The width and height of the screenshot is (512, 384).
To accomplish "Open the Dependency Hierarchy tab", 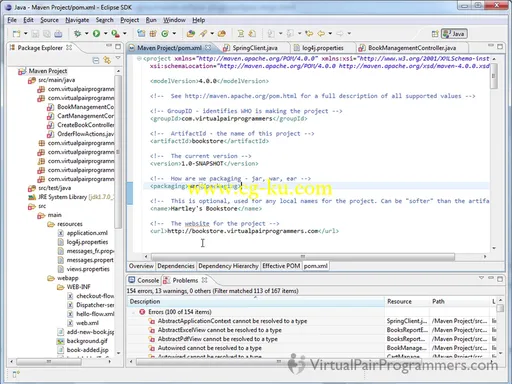I will [228, 266].
